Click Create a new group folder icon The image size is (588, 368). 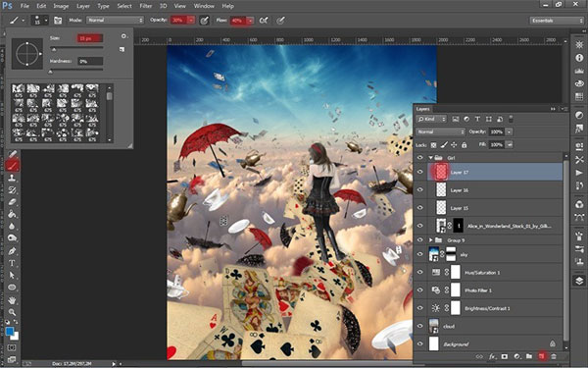point(529,356)
